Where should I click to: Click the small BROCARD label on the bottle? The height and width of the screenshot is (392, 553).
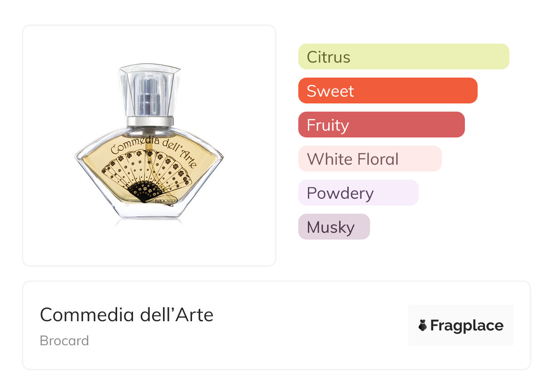coord(165,200)
